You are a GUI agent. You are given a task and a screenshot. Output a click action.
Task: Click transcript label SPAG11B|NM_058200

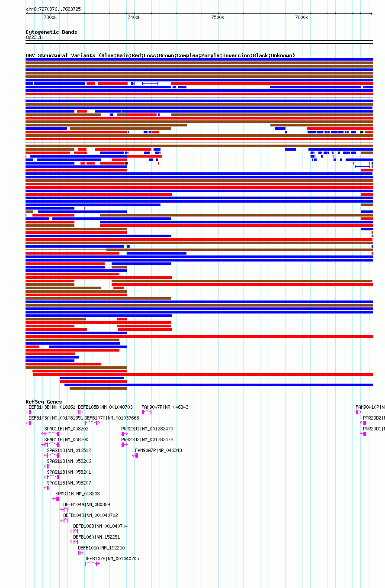pos(66,439)
